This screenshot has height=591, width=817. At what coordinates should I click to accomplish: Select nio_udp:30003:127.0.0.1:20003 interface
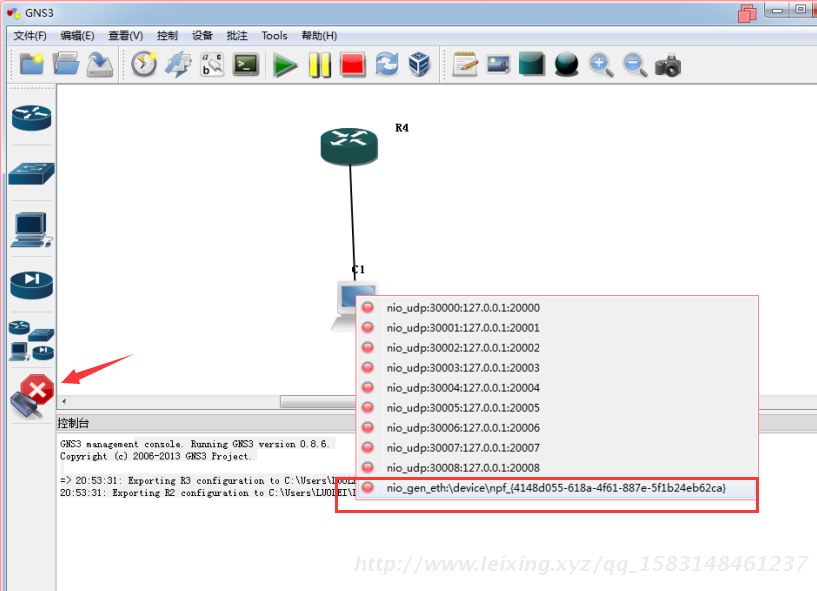click(556, 367)
